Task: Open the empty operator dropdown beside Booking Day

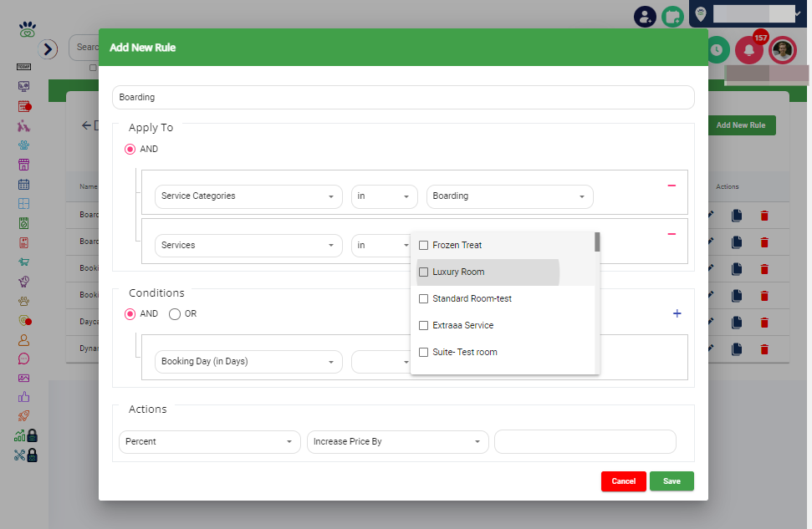Action: [x=381, y=362]
